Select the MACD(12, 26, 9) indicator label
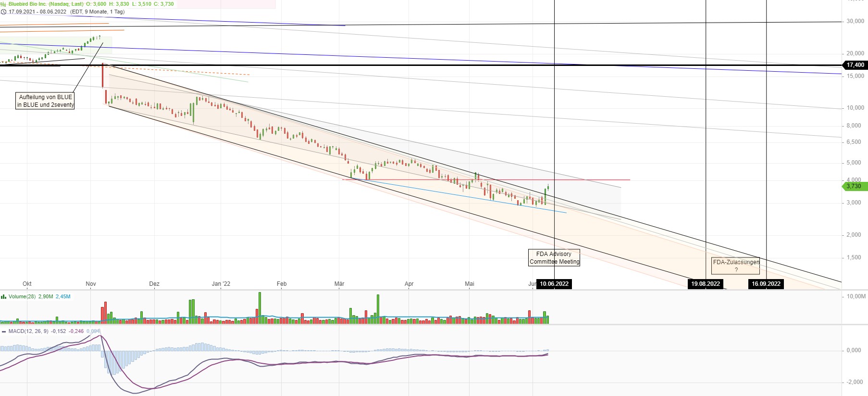868x396 pixels. click(28, 332)
